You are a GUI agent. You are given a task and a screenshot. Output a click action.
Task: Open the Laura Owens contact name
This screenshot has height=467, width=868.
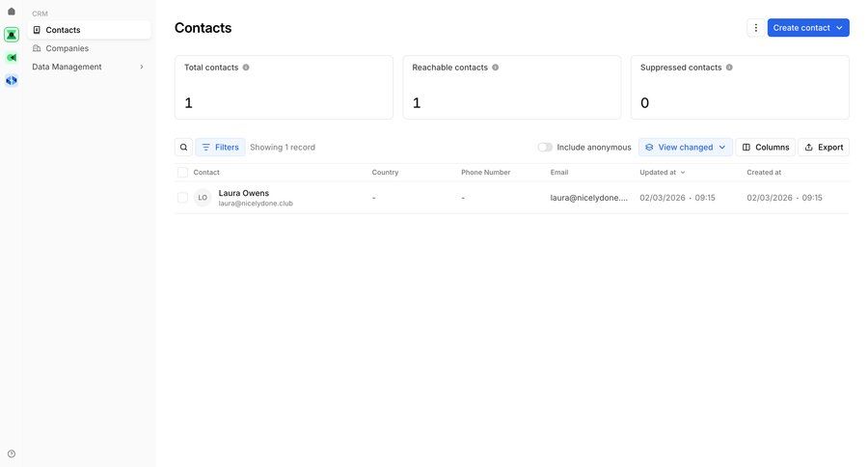point(244,193)
